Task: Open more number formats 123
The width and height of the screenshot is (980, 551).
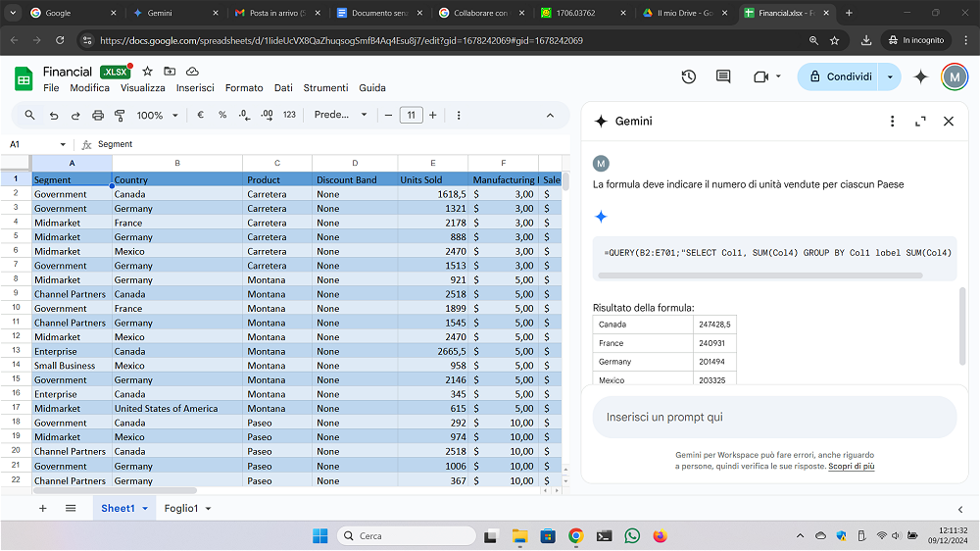Action: point(289,115)
